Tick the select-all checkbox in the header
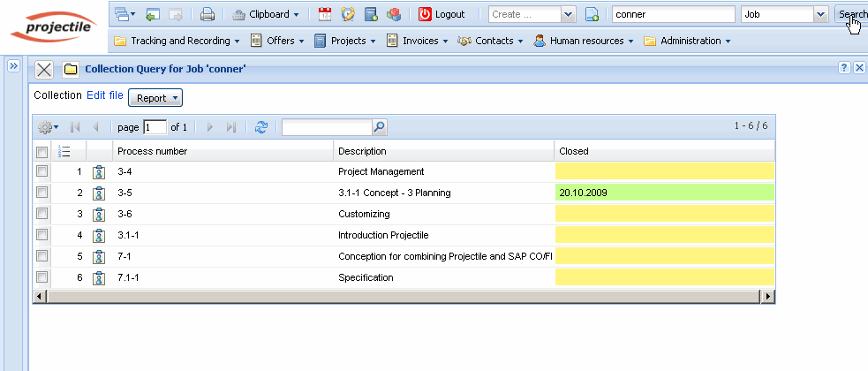868x371 pixels. point(42,151)
